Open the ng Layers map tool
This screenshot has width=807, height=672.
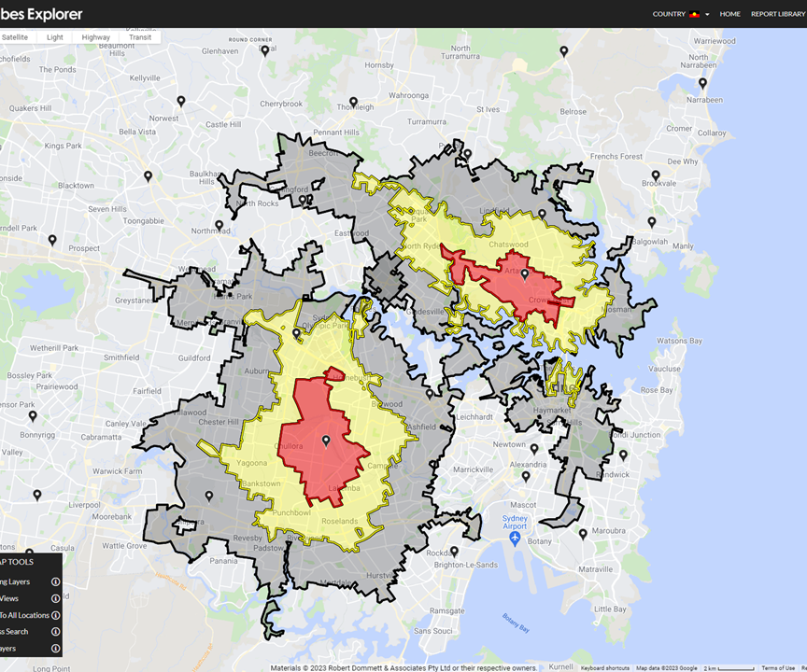point(15,581)
